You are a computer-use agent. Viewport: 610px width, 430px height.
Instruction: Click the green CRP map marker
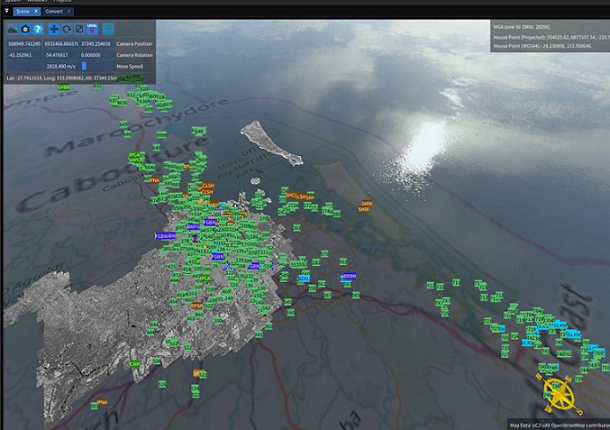click(x=135, y=364)
